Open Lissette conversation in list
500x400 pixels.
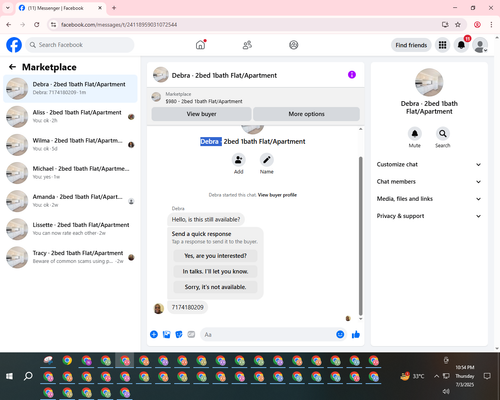[70, 229]
